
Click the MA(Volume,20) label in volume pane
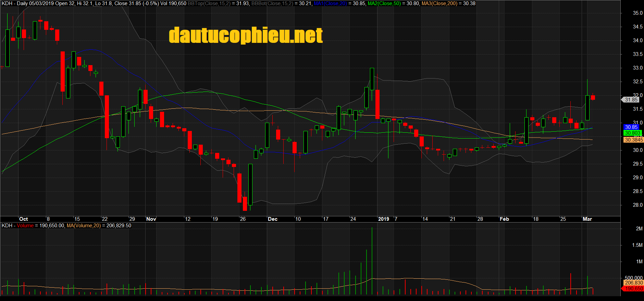pyautogui.click(x=84, y=226)
